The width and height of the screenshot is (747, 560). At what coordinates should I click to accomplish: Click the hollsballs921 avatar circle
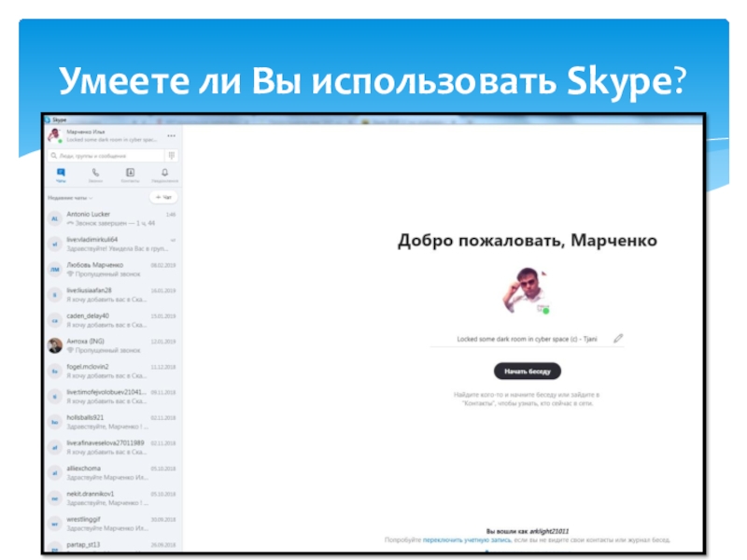(55, 422)
